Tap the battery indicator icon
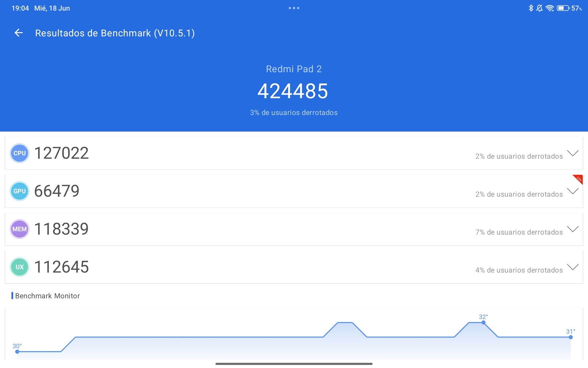Image resolution: width=588 pixels, height=368 pixels. pos(563,8)
